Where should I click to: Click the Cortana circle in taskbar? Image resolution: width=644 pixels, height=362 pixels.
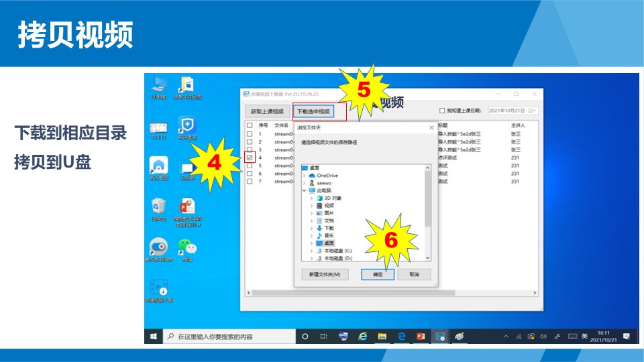coord(305,336)
